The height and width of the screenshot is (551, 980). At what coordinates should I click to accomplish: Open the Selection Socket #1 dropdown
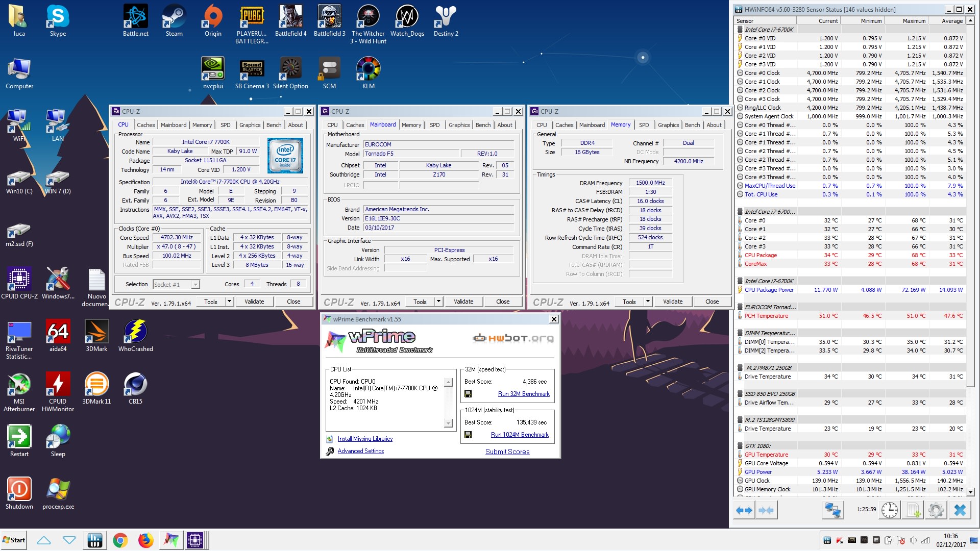click(x=176, y=284)
